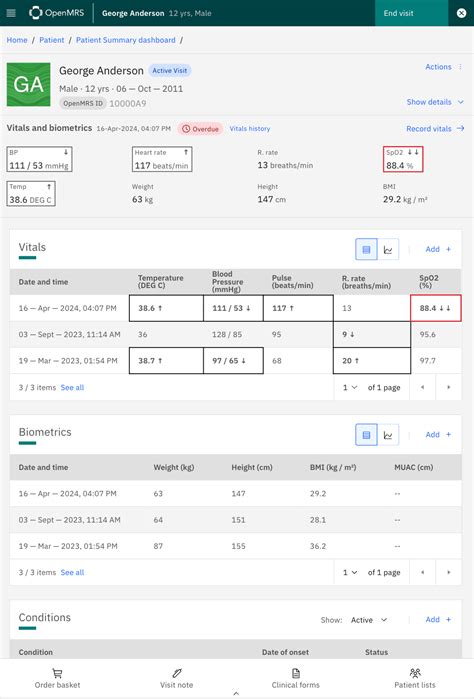
Task: Switch Vitals to chart view
Action: click(388, 249)
